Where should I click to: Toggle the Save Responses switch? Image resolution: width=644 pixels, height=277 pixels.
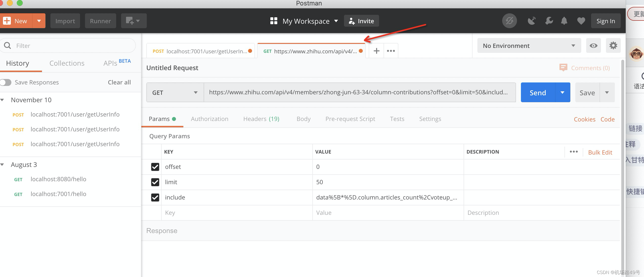pos(6,82)
